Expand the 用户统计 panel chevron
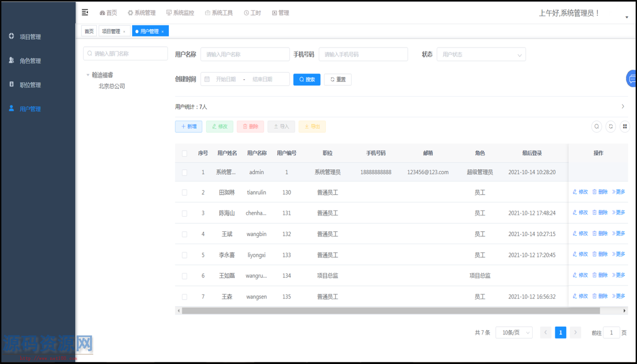 [623, 106]
